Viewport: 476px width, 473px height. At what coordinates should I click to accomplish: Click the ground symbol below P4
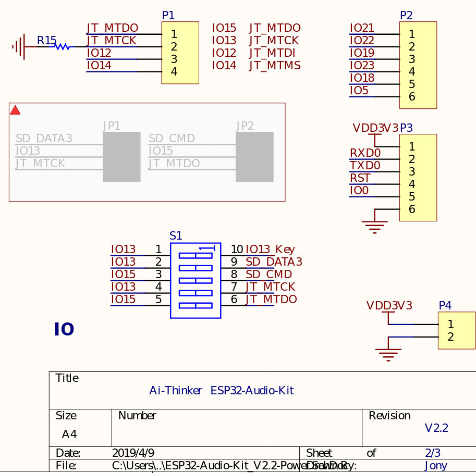pyautogui.click(x=388, y=355)
